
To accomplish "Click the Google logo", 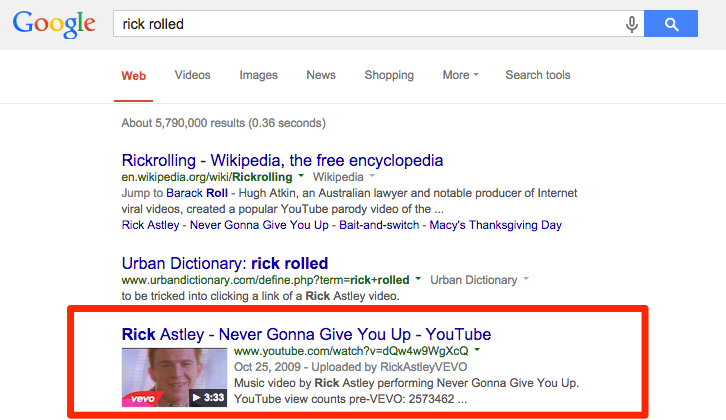I will (54, 25).
